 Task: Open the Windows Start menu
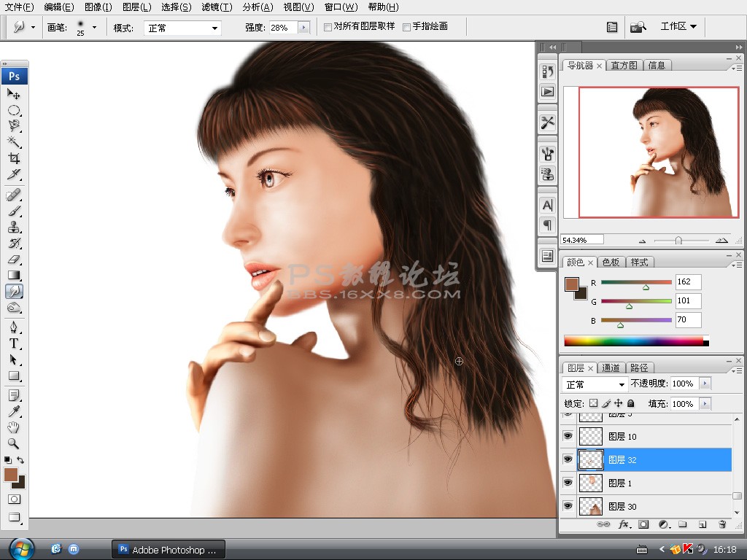click(21, 550)
